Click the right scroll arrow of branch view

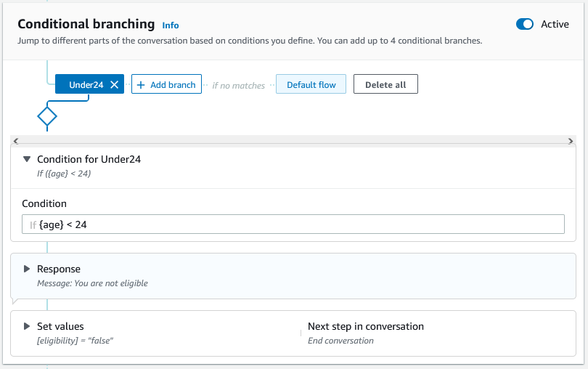[x=571, y=141]
